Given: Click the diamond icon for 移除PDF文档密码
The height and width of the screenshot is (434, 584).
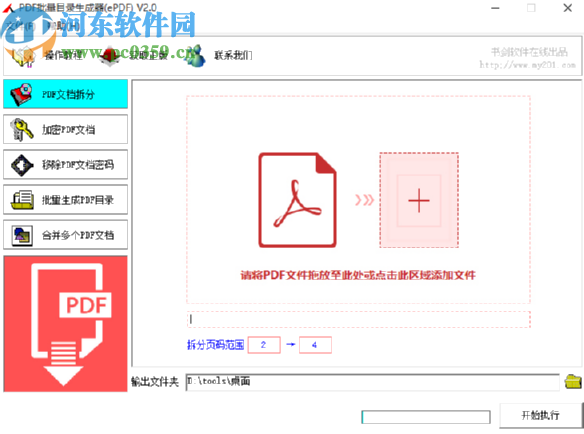Looking at the screenshot, I should click(22, 165).
